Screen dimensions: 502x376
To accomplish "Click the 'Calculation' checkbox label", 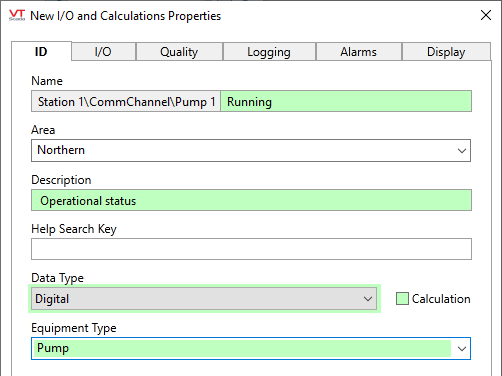I will (x=441, y=299).
